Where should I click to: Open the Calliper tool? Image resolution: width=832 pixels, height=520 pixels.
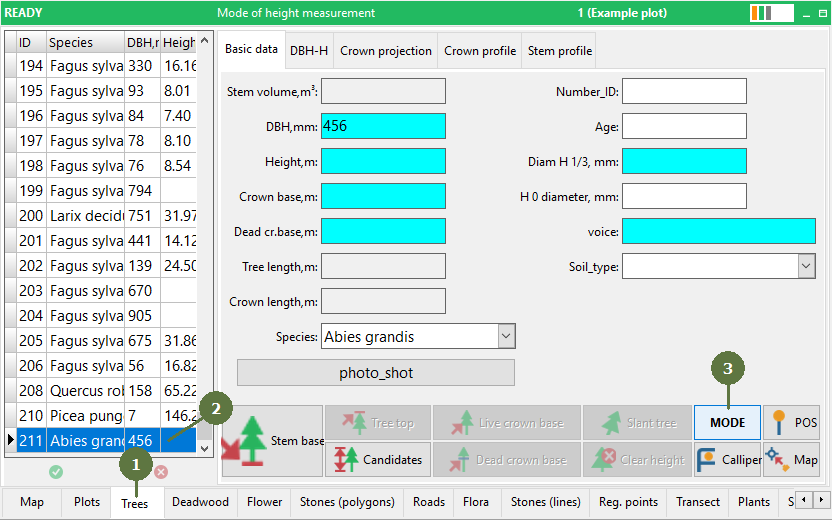pyautogui.click(x=727, y=460)
